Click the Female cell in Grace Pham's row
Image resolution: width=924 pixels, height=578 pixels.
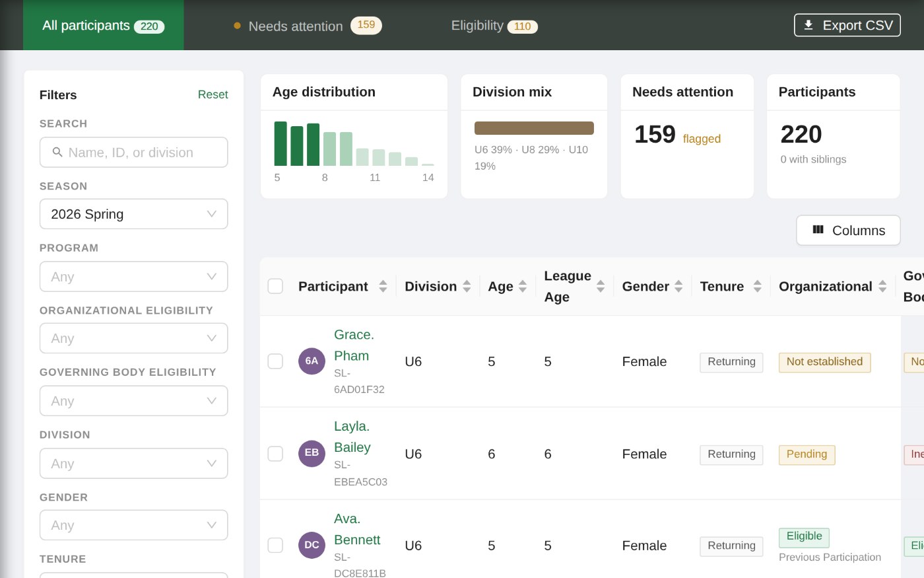point(644,361)
